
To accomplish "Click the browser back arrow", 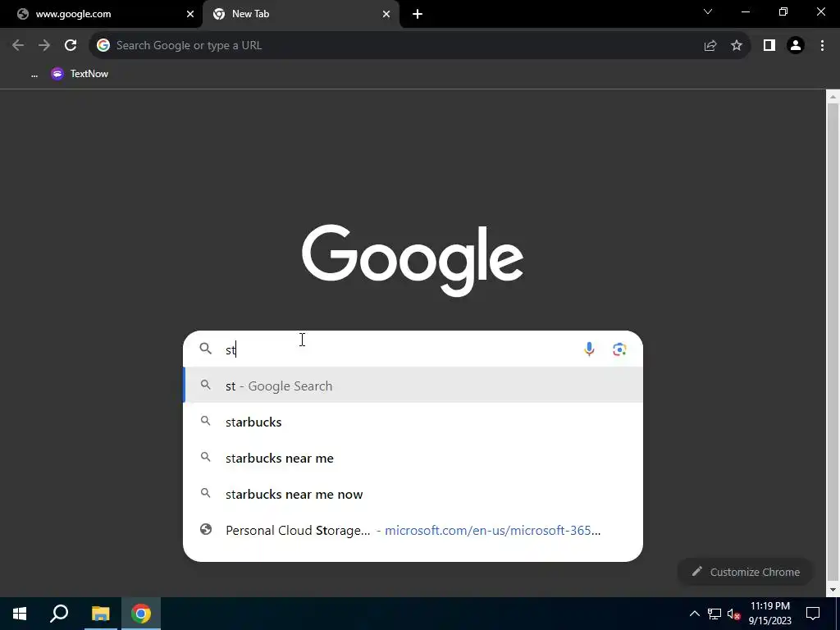I will 18,46.
